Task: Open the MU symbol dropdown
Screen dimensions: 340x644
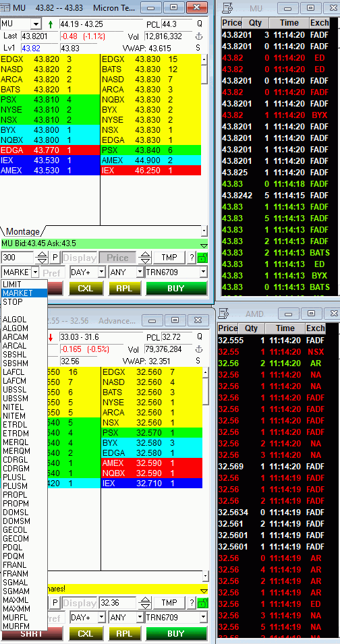Action: [36, 24]
